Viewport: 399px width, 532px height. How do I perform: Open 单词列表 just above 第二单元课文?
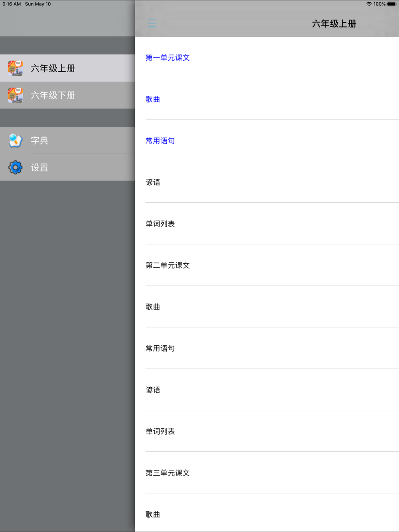[160, 224]
